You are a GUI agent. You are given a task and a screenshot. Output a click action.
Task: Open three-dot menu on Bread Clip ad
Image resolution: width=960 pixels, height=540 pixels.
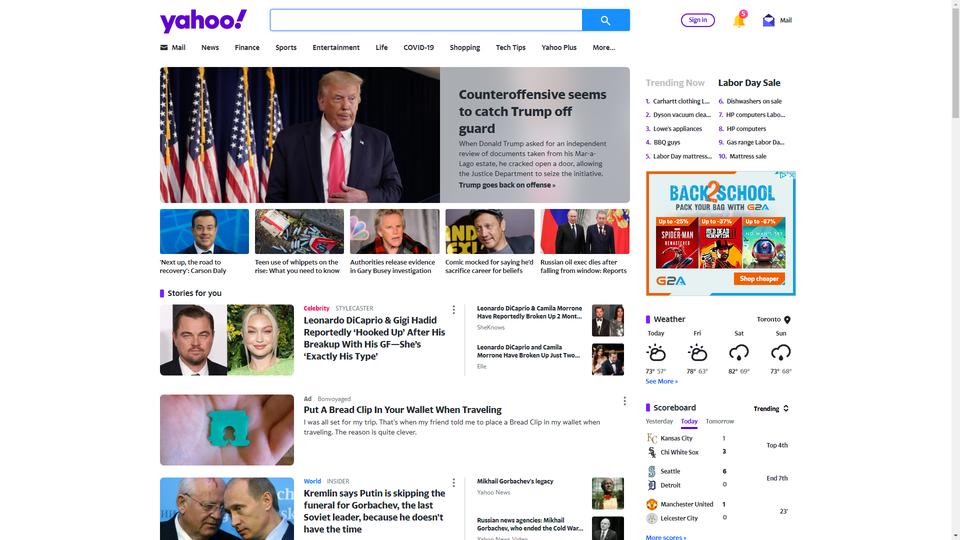[624, 400]
